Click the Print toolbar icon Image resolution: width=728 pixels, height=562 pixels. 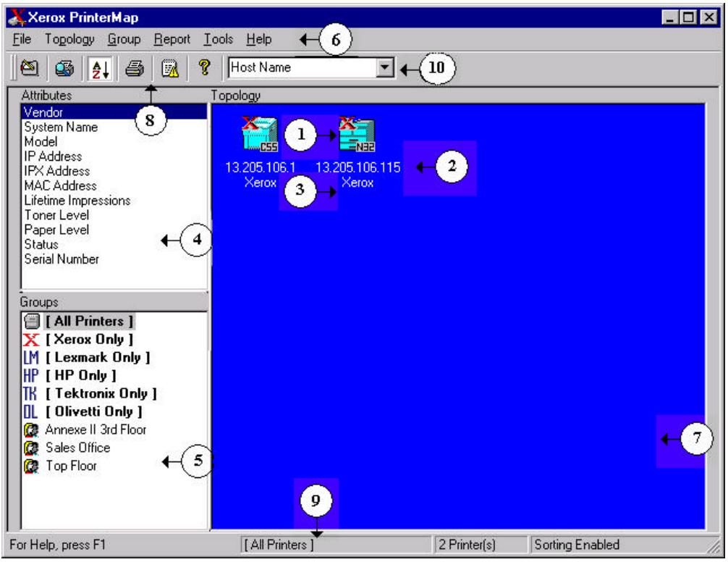tap(135, 68)
